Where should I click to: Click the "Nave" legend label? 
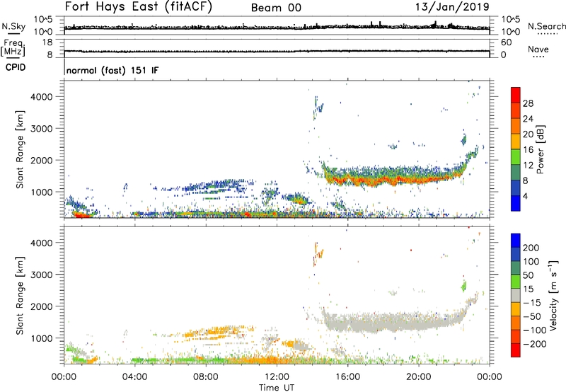(x=538, y=49)
